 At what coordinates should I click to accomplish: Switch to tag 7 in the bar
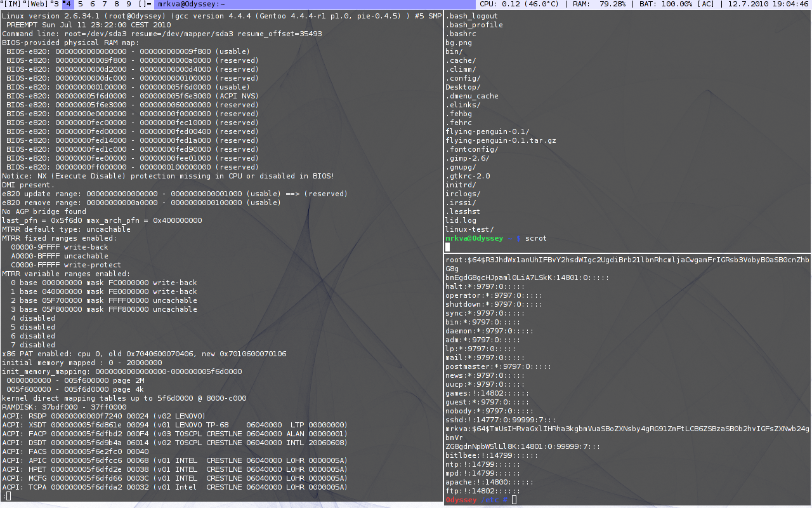tap(104, 4)
